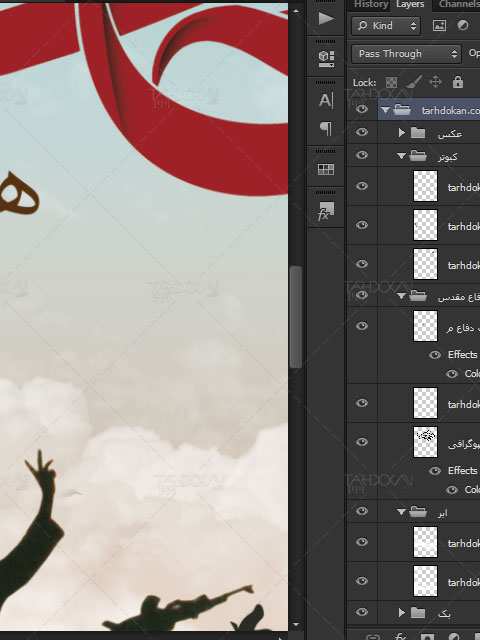Open the Kind filter dropdown

[386, 26]
